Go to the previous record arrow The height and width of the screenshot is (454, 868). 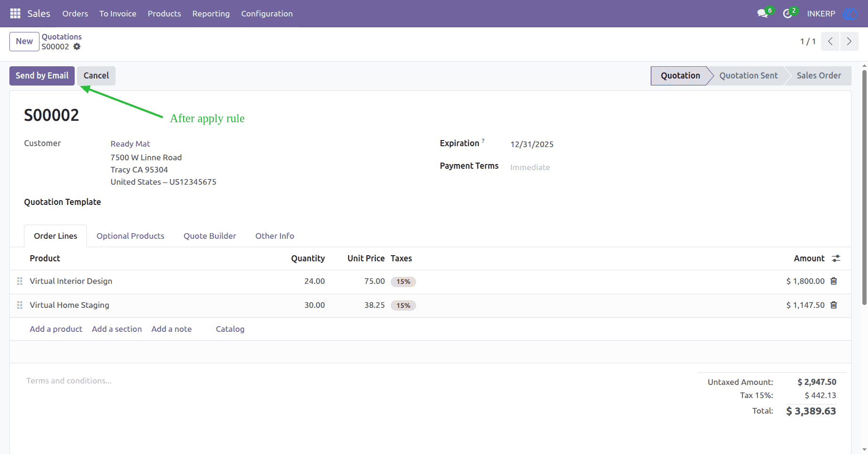[x=830, y=41]
